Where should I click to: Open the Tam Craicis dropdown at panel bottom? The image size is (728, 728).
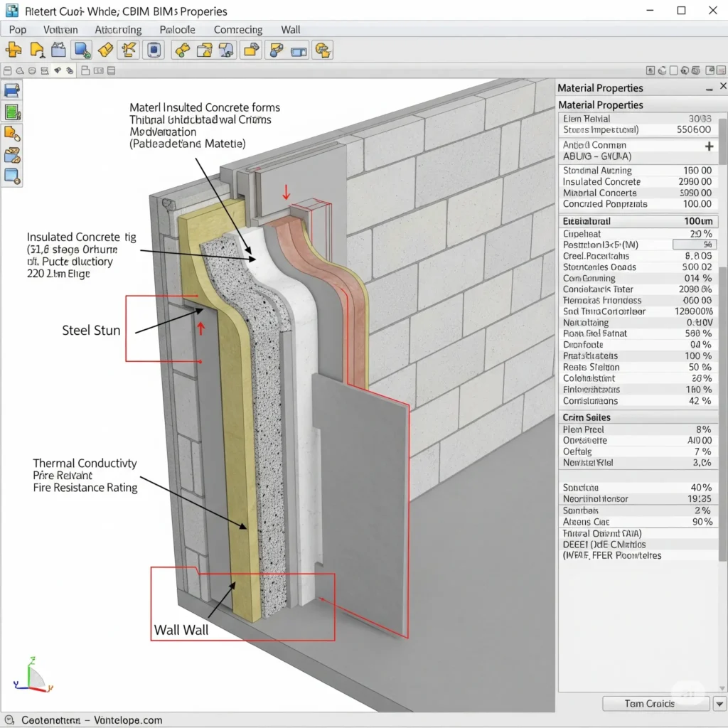[655, 703]
